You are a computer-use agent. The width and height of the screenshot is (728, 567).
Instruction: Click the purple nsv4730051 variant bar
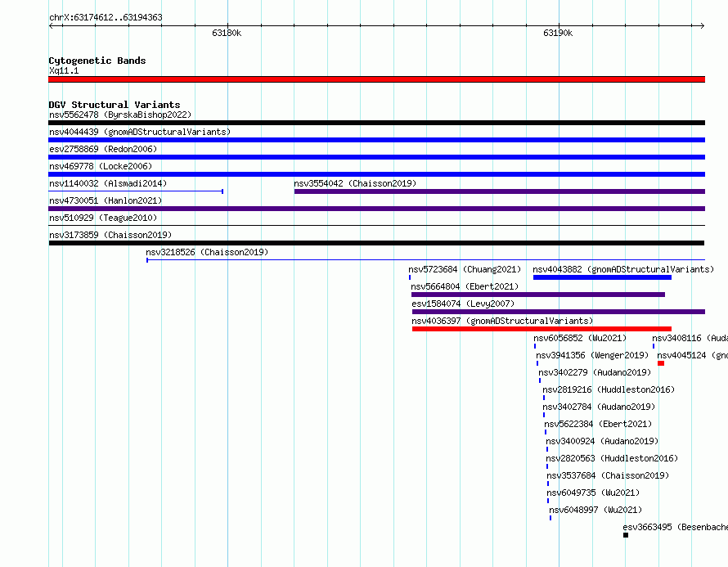tap(376, 209)
